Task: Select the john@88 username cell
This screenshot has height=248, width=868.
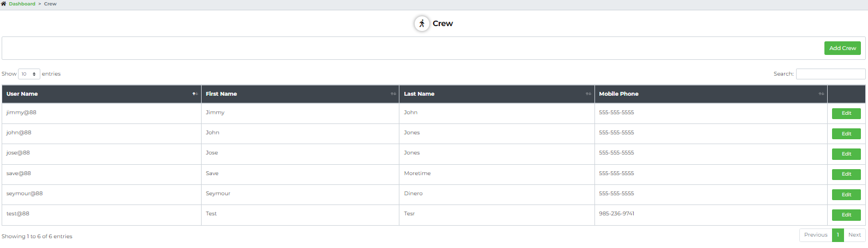Action: click(101, 133)
